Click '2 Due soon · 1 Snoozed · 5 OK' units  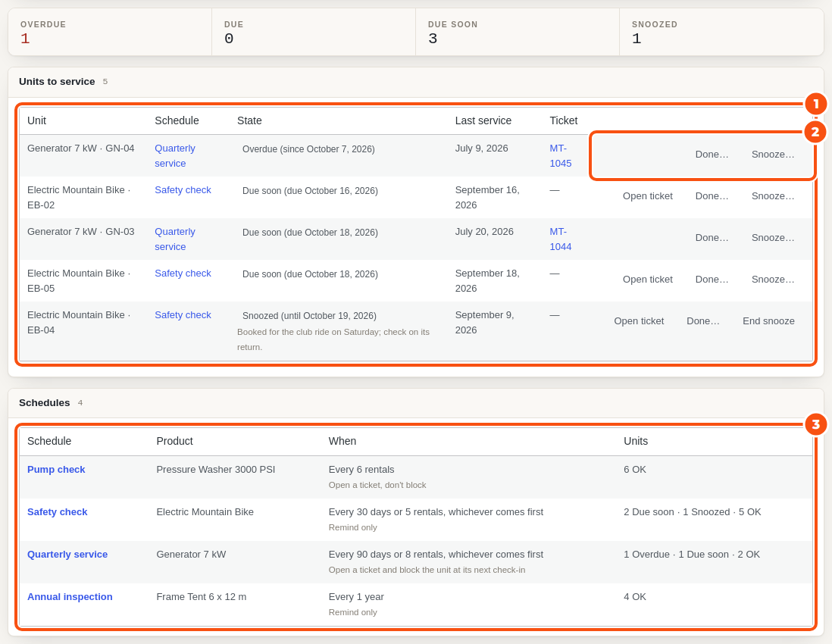click(692, 512)
